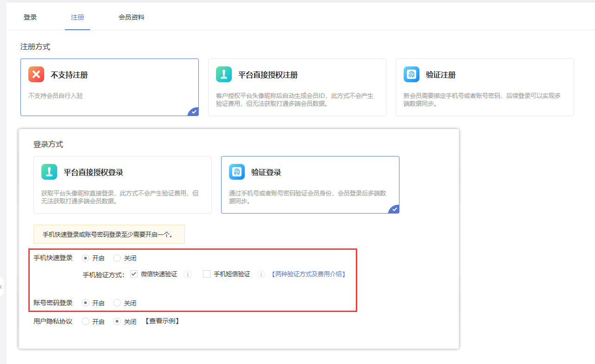Click info icon next to 微信快速验证
The height and width of the screenshot is (364, 595).
(x=188, y=274)
